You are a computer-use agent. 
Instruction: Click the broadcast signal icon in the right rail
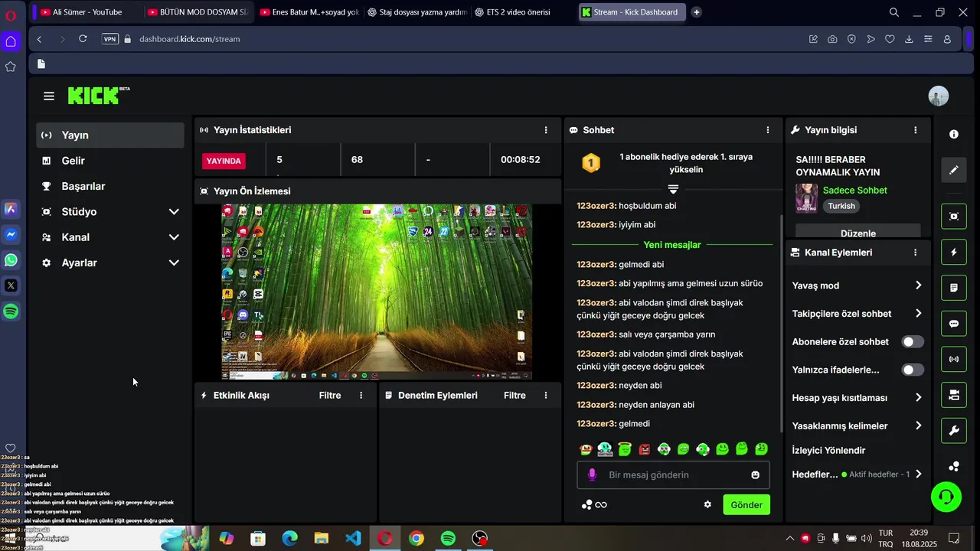(954, 359)
